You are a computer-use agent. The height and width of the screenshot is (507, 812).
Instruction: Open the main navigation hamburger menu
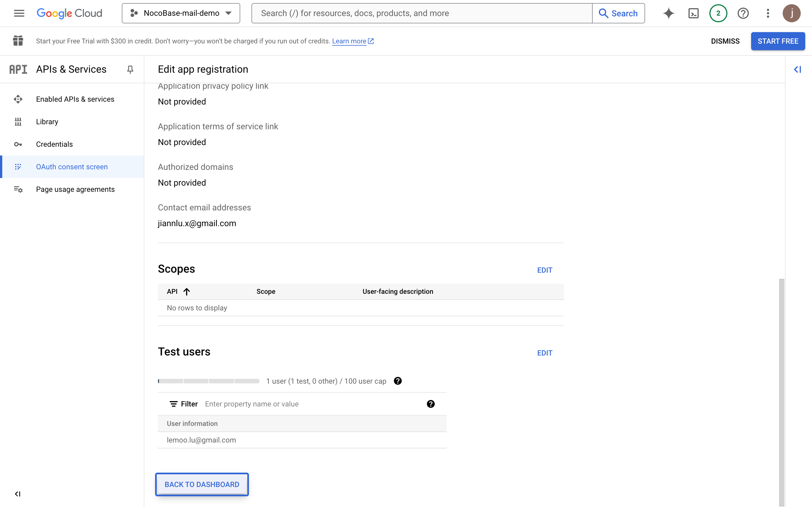pos(19,13)
